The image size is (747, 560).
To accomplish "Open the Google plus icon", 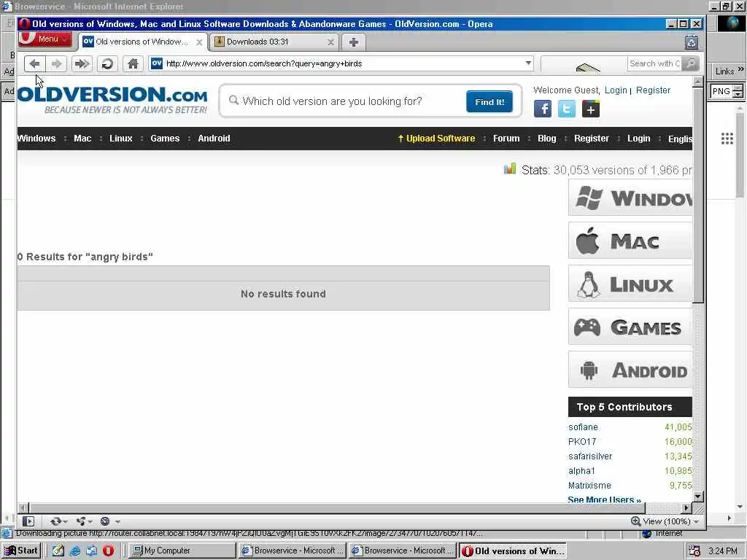I will (x=591, y=109).
